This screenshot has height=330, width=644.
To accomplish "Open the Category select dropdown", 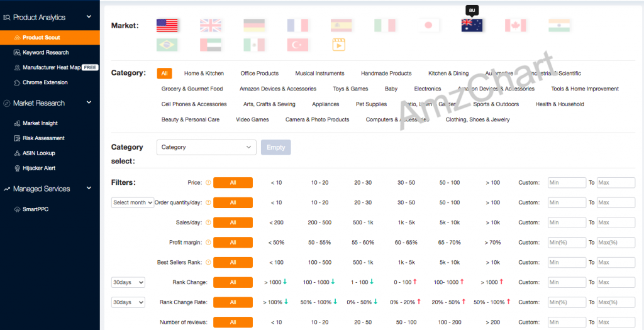I will pyautogui.click(x=206, y=147).
